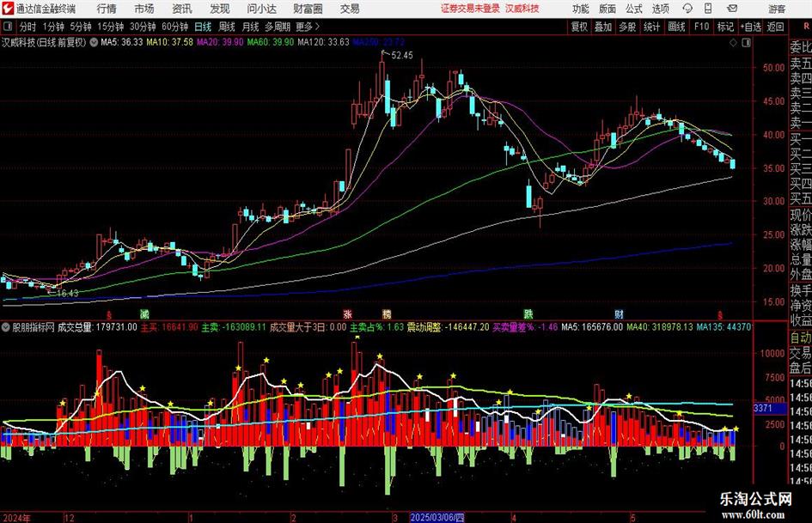Click the red 汉威科技 stock name link
The width and height of the screenshot is (812, 523).
click(x=522, y=9)
